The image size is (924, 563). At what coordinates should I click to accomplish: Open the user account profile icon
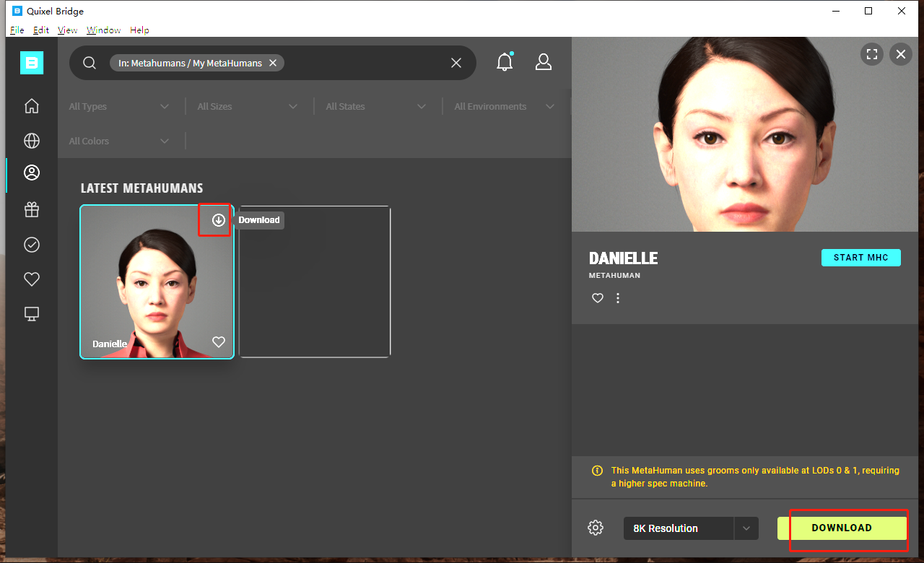[544, 62]
